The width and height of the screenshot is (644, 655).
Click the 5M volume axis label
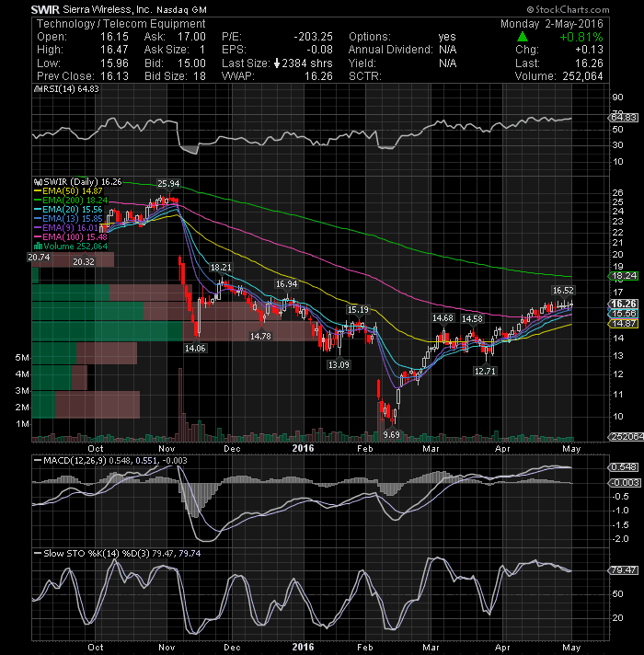[x=22, y=358]
